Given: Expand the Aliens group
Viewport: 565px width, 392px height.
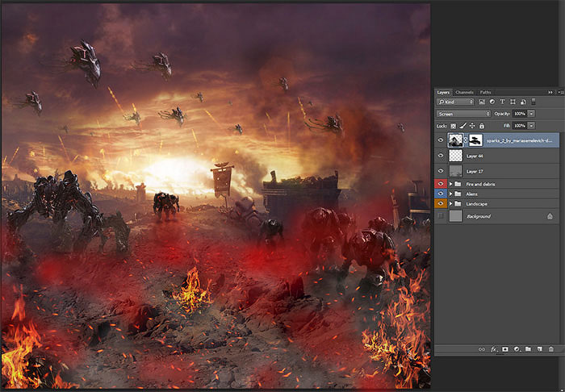Looking at the screenshot, I should [x=450, y=194].
